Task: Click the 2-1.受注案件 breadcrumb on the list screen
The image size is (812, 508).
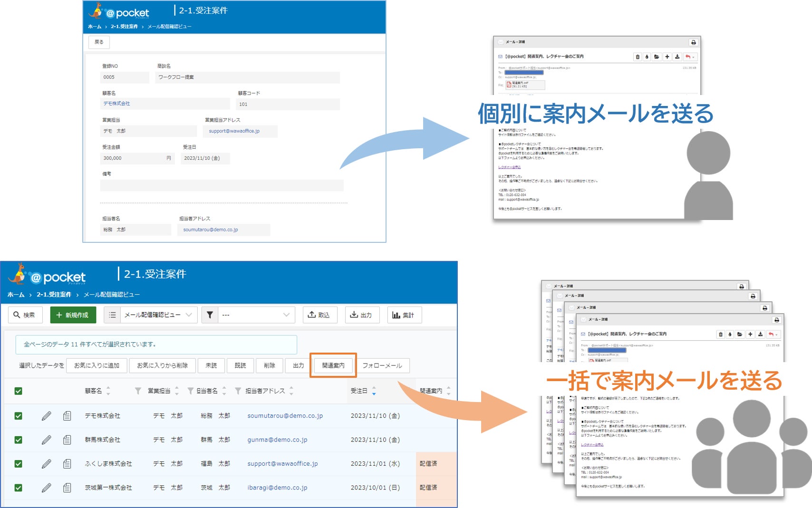Action: click(x=54, y=295)
